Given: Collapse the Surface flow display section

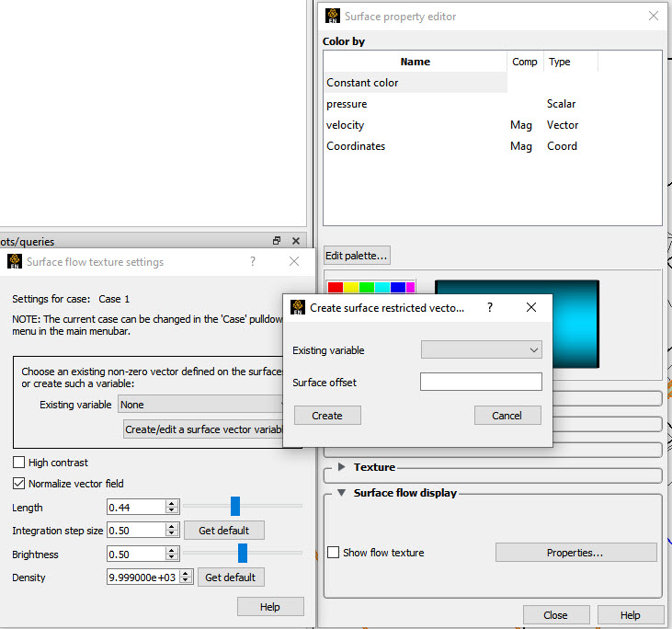Looking at the screenshot, I should pyautogui.click(x=342, y=493).
